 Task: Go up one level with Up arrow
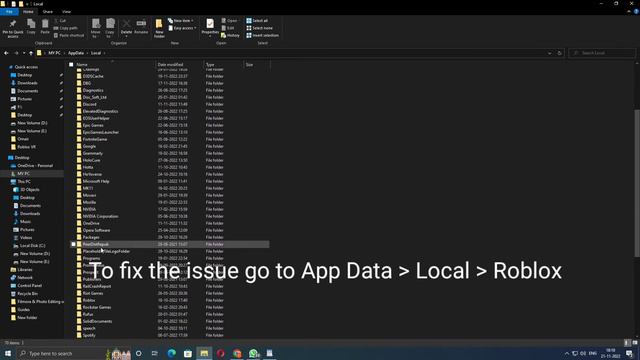[31, 53]
